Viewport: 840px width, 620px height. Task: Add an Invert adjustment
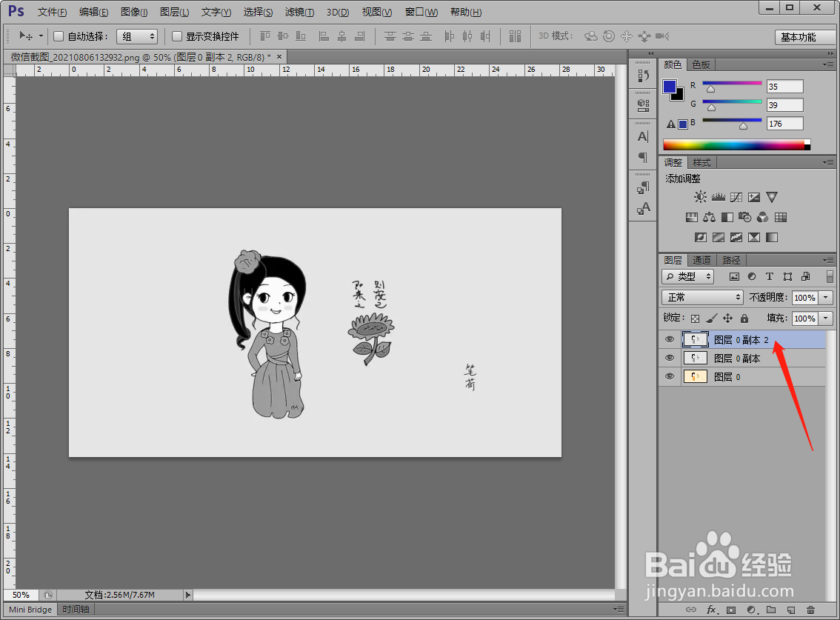[701, 237]
